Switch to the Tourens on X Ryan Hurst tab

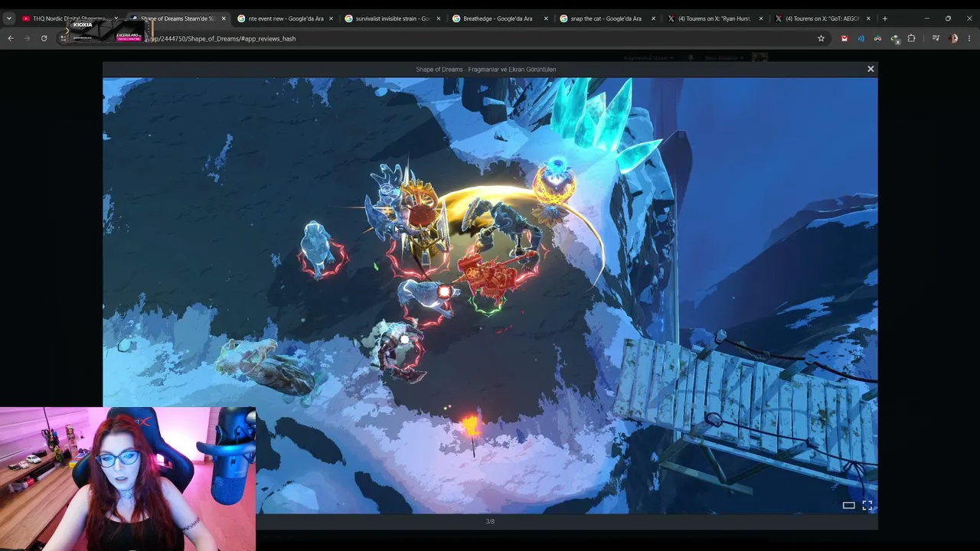[x=714, y=18]
